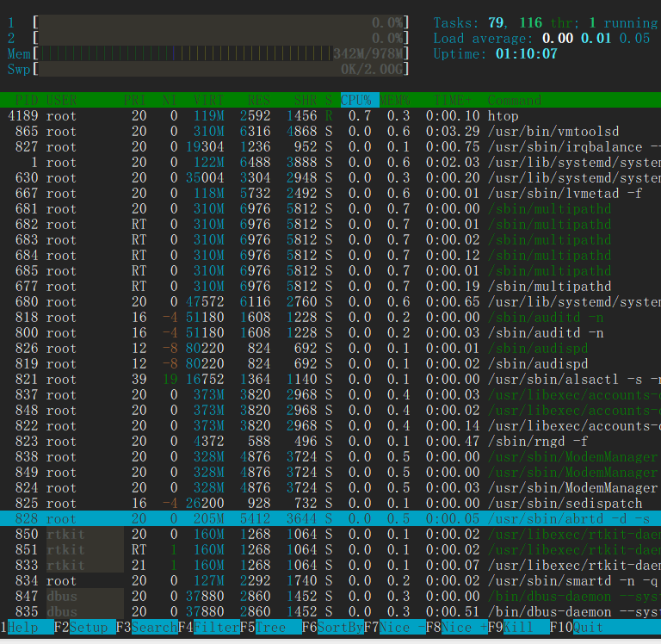Sort by VIRT column header
Viewport: 661px width, 644px height.
point(208,100)
